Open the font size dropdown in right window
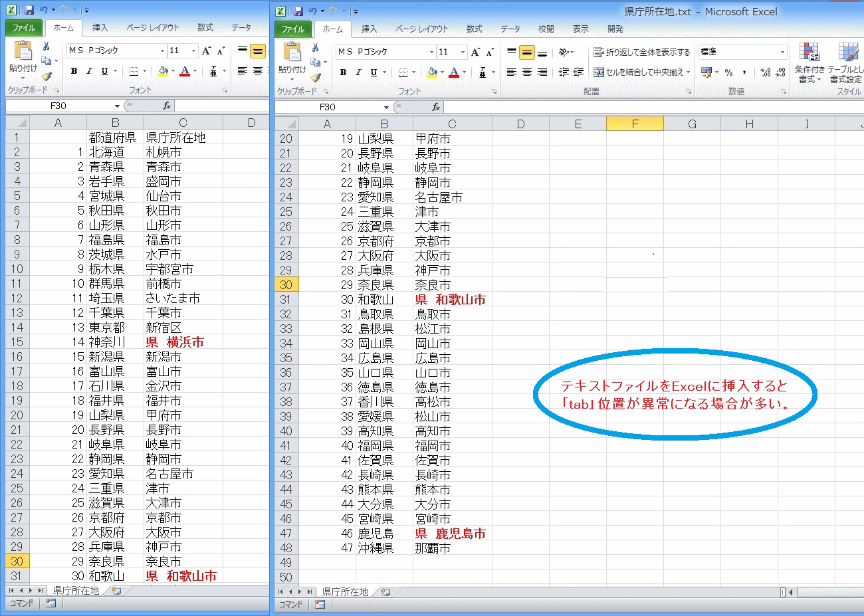Image resolution: width=864 pixels, height=616 pixels. [x=463, y=52]
